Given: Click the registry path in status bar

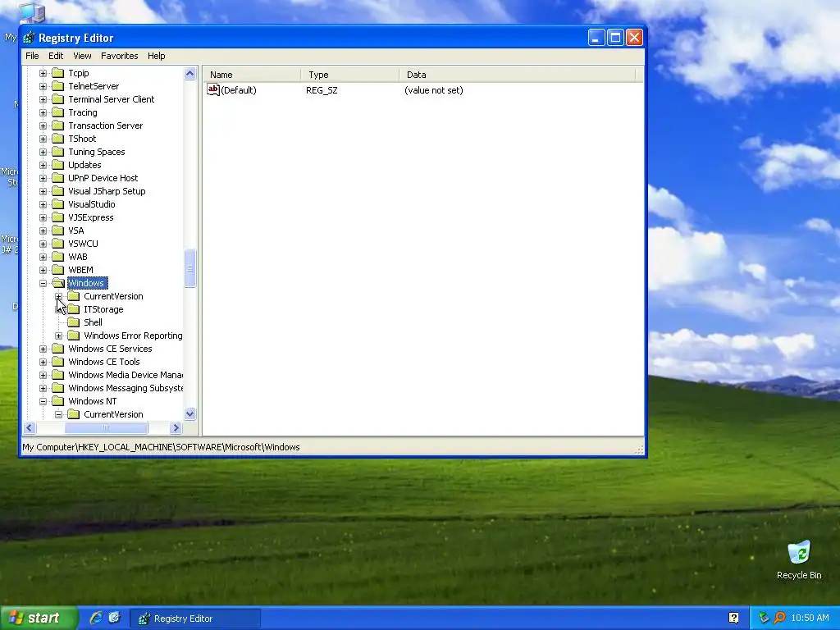Looking at the screenshot, I should (x=161, y=447).
